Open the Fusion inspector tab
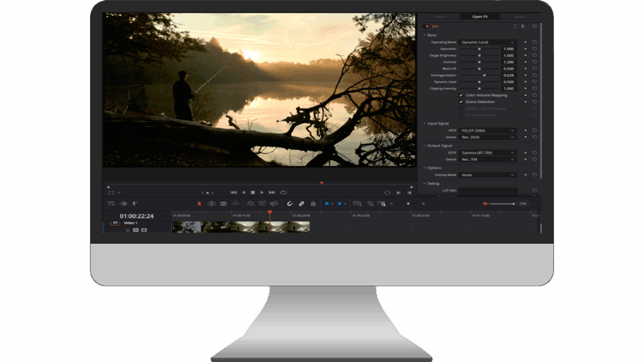This screenshot has height=362, width=644. 440,16
